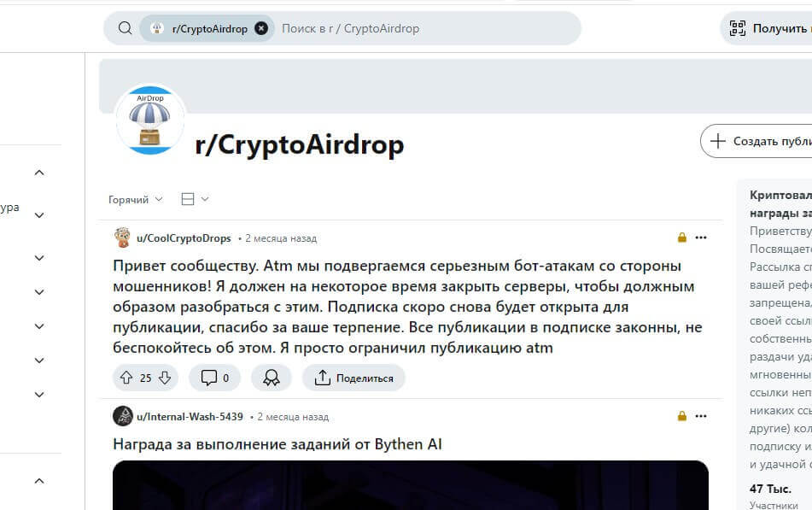Remove the r/CryptoAirdrop search filter chip
The width and height of the screenshot is (812, 510).
(x=261, y=28)
